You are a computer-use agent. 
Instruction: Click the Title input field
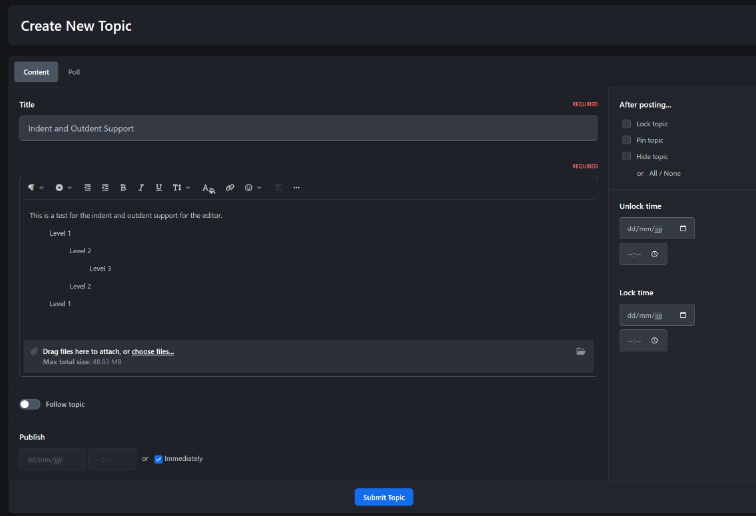pyautogui.click(x=308, y=128)
